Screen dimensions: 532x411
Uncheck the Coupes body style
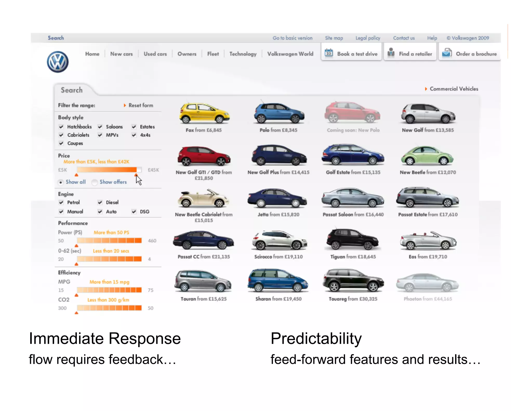61,143
